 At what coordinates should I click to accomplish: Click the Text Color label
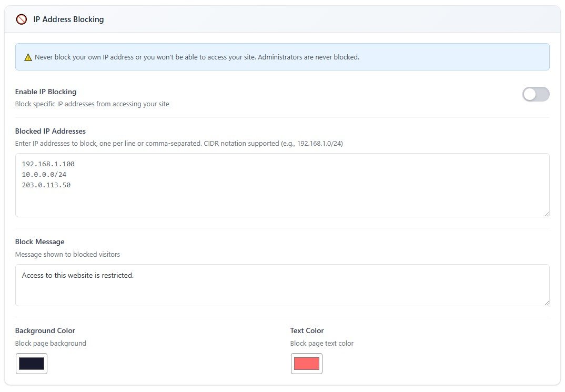pos(307,330)
